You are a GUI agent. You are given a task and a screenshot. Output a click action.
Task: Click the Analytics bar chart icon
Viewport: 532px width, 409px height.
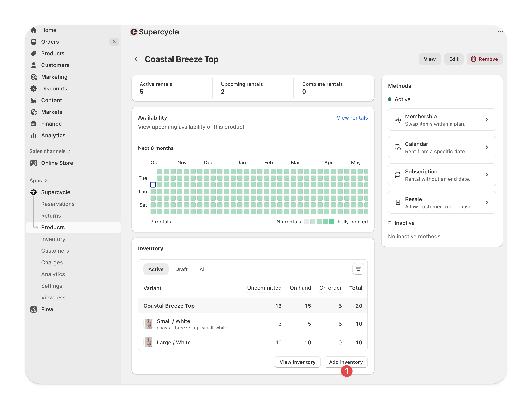[x=34, y=135]
